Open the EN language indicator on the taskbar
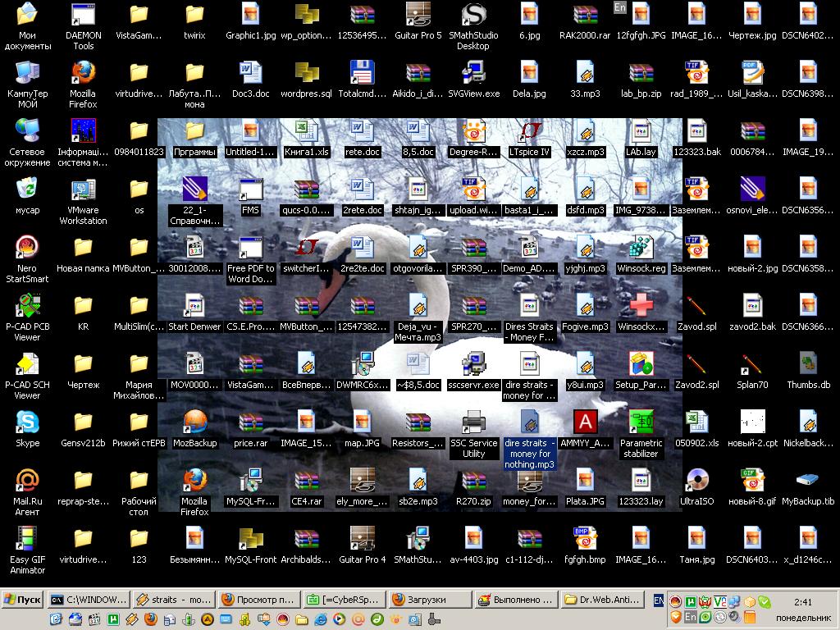Screen dimensions: 840x630 point(659,600)
